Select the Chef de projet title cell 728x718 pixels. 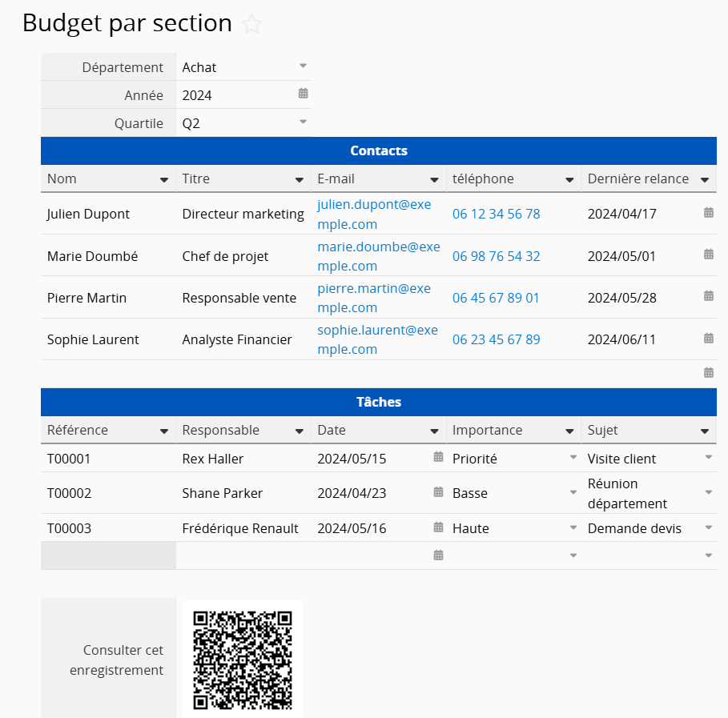coord(243,255)
